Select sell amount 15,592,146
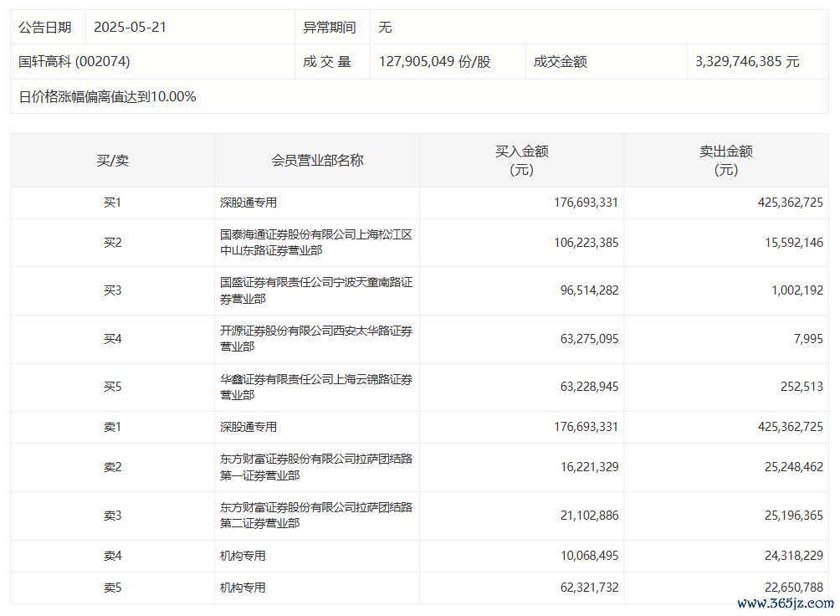 [x=794, y=243]
